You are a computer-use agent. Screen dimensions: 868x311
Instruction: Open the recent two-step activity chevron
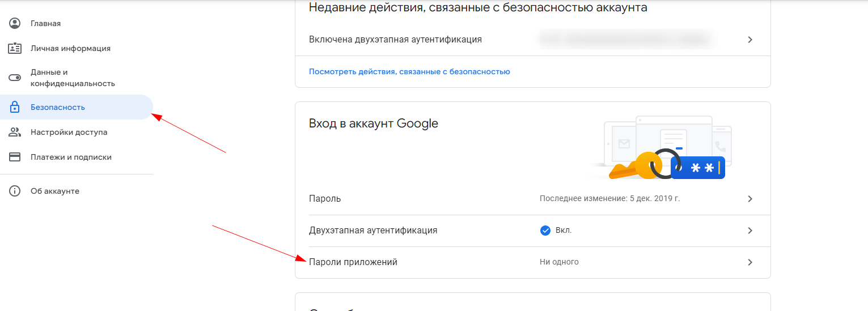[750, 40]
